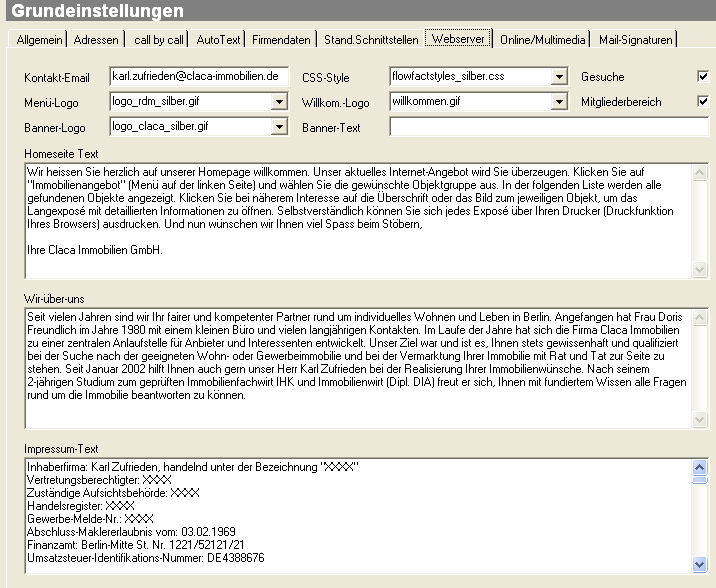Click inside the Homeseite Text area

click(358, 220)
